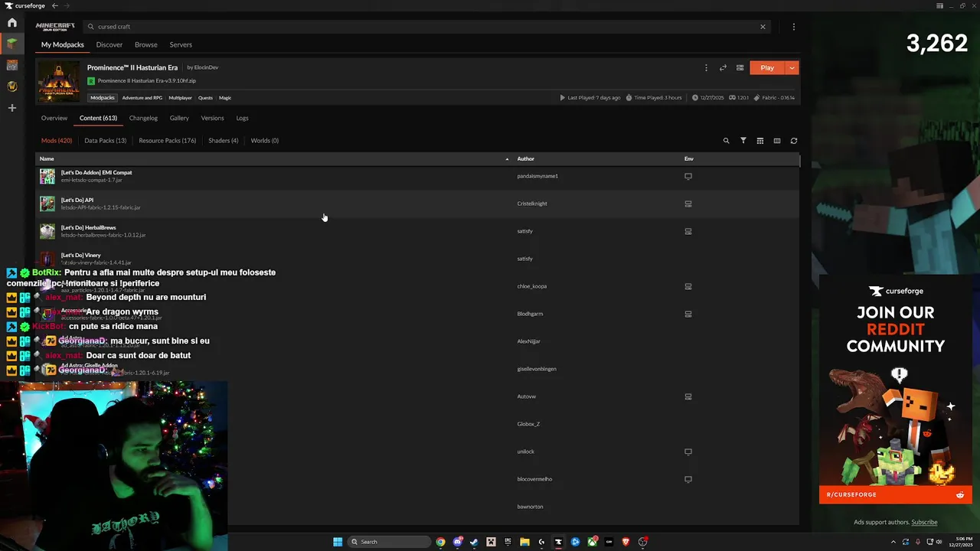The height and width of the screenshot is (551, 980).
Task: Switch to the grid view icon
Action: tap(759, 141)
